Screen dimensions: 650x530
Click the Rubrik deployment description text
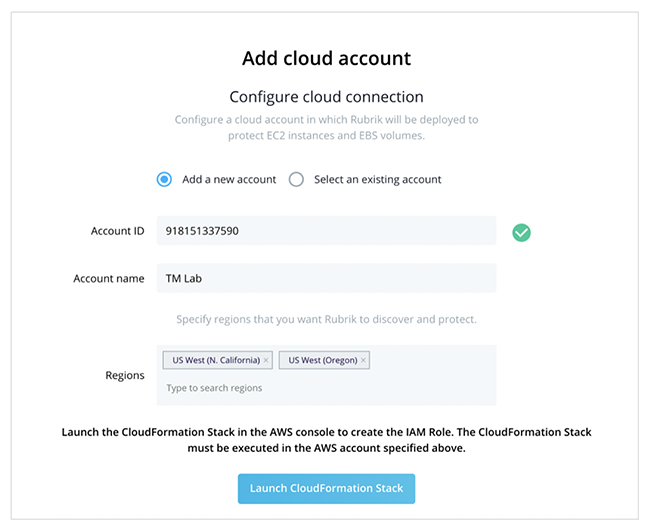tap(326, 128)
